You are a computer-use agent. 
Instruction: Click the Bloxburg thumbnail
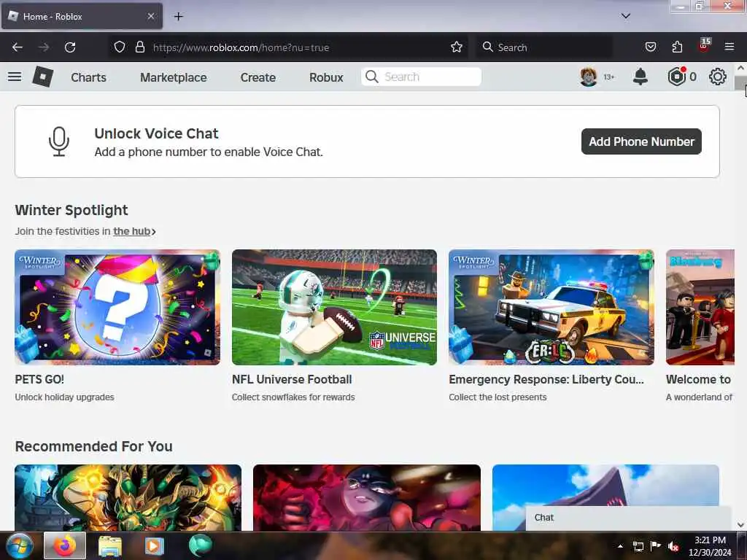pos(700,307)
